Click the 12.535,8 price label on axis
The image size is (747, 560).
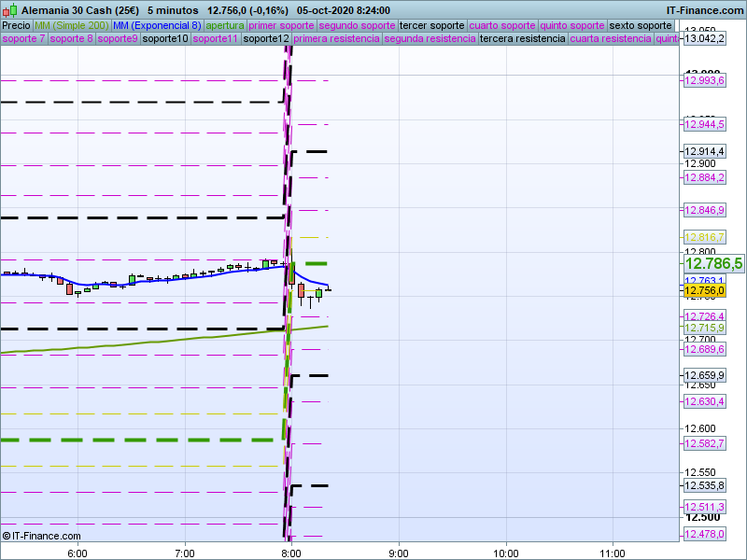point(704,485)
